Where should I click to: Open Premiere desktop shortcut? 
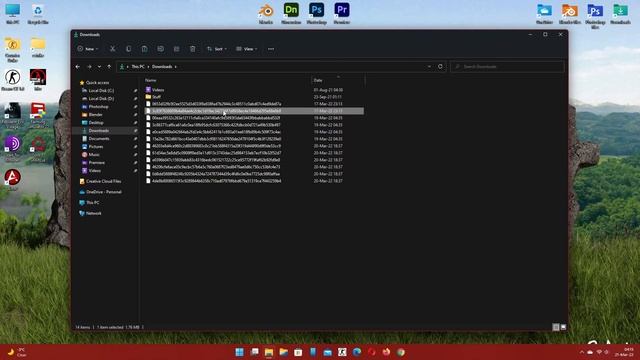coord(342,13)
